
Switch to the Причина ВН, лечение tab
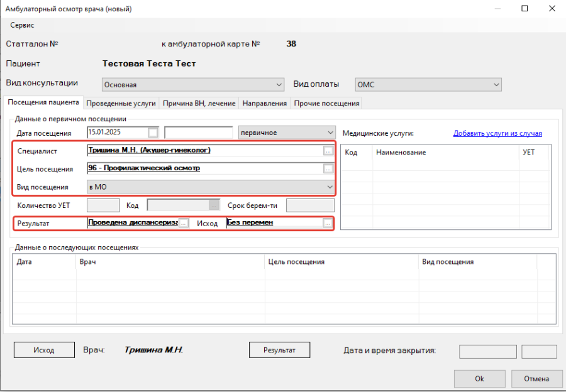pyautogui.click(x=199, y=103)
